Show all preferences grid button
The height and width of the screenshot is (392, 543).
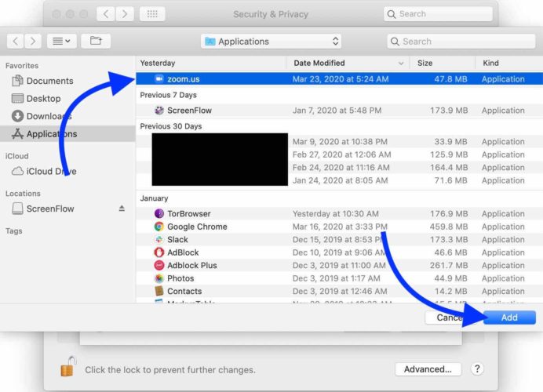pyautogui.click(x=152, y=14)
